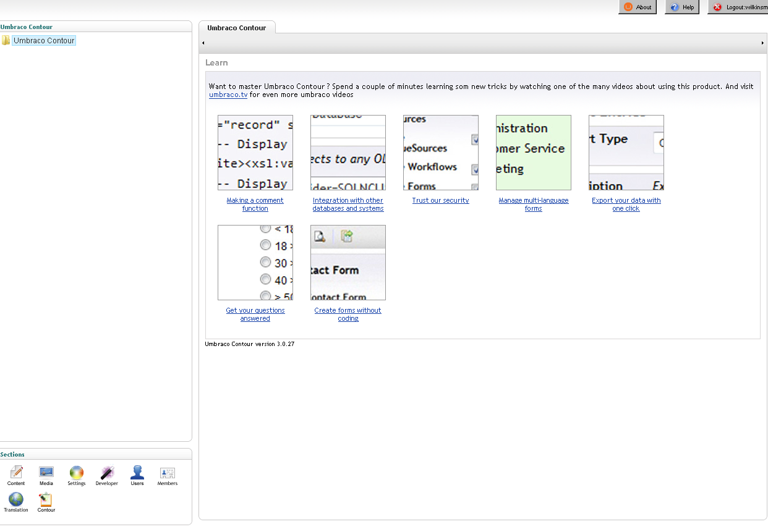This screenshot has width=768, height=532.
Task: Click the About button
Action: [638, 7]
